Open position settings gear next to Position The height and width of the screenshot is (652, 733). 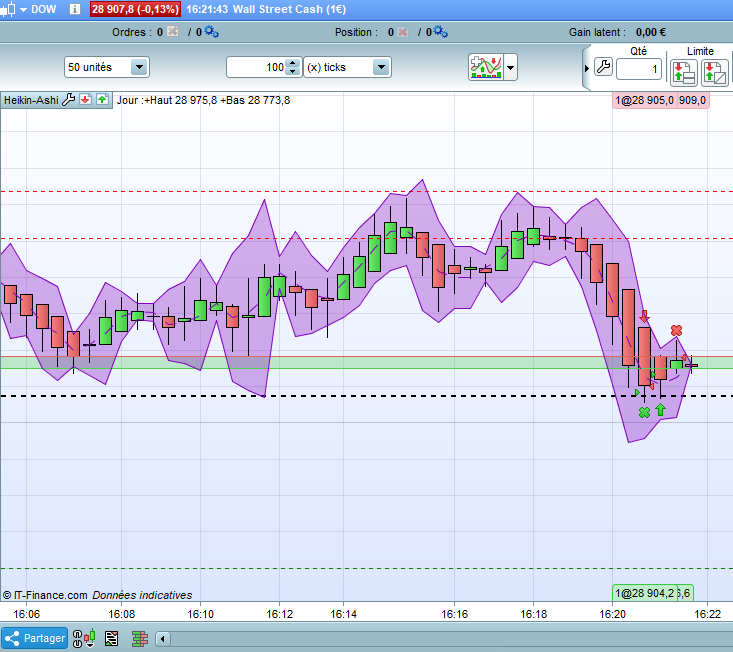pos(440,32)
